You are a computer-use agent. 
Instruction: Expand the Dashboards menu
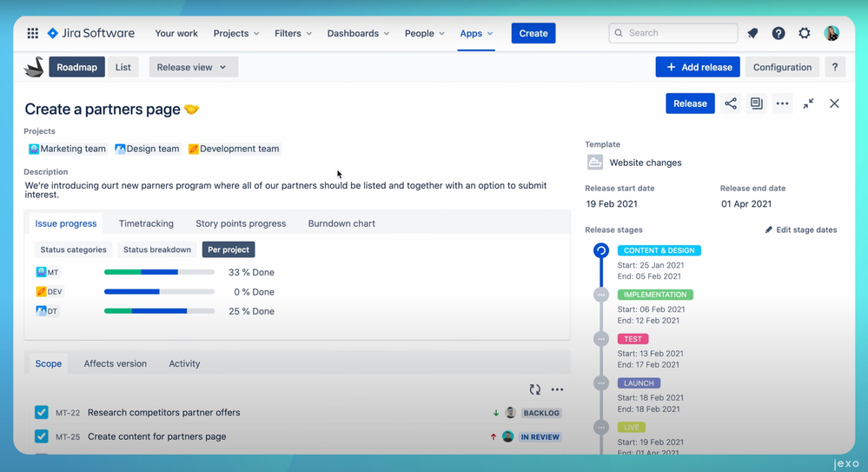(x=358, y=33)
